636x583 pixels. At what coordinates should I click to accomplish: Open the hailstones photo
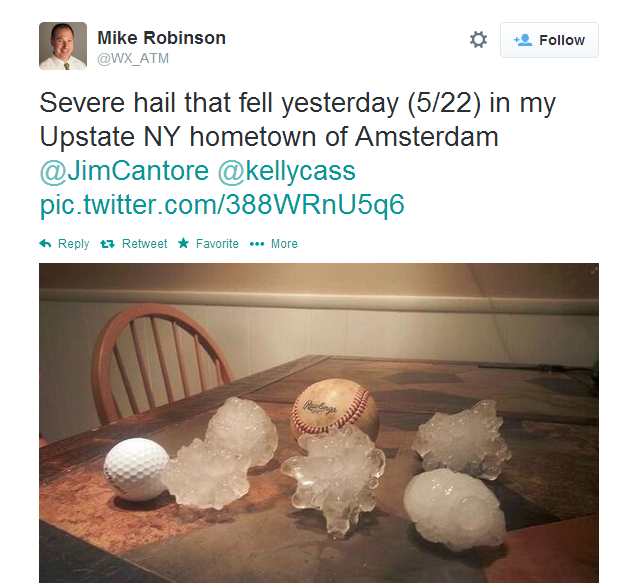(x=319, y=423)
